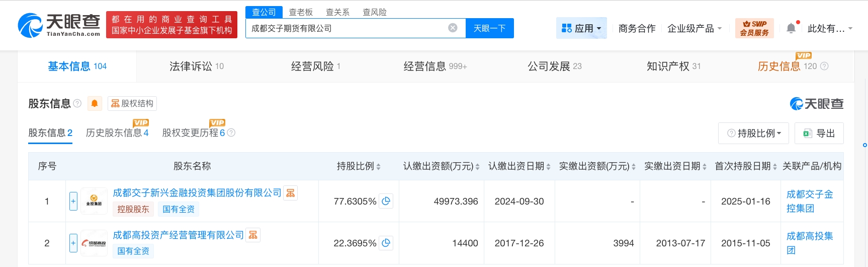Clear the search box with the X icon
This screenshot has width=868, height=267.
(453, 28)
